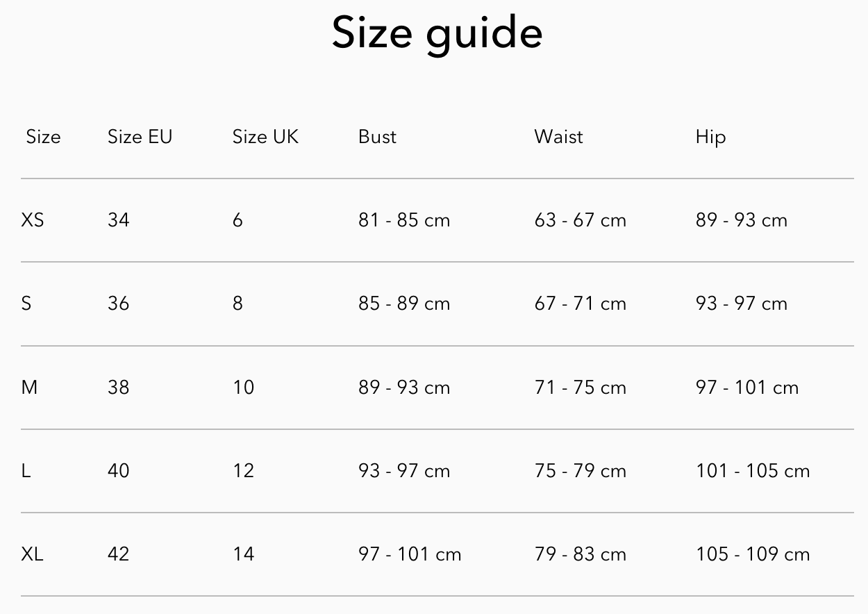
Task: Click the "Size guide" heading
Action: (437, 33)
